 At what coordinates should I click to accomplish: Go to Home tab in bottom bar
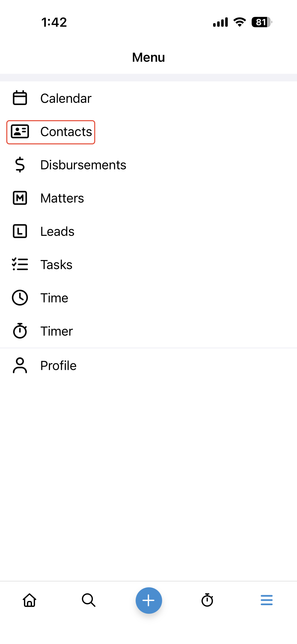click(30, 600)
